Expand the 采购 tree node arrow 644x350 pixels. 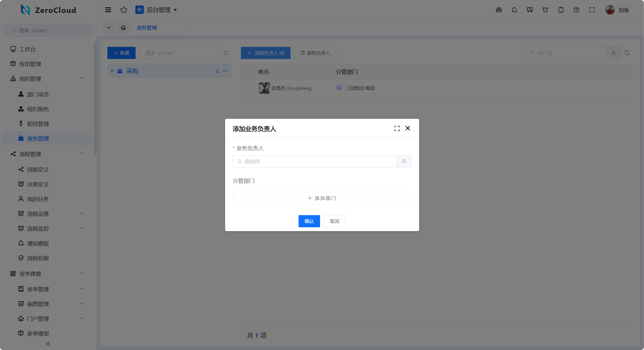[x=112, y=71]
